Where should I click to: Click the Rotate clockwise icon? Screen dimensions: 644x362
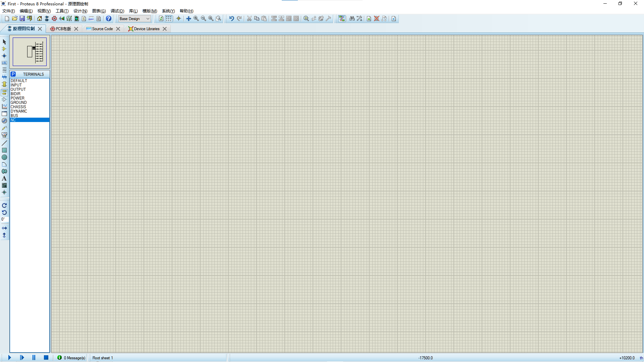(4, 205)
